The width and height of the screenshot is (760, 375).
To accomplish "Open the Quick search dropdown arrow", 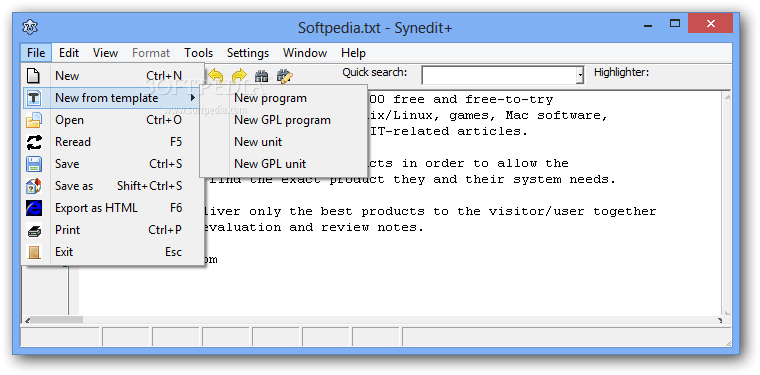I will tap(580, 76).
